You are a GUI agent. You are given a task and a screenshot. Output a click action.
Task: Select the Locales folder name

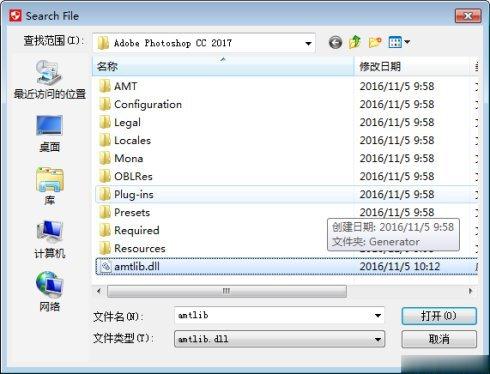[132, 140]
